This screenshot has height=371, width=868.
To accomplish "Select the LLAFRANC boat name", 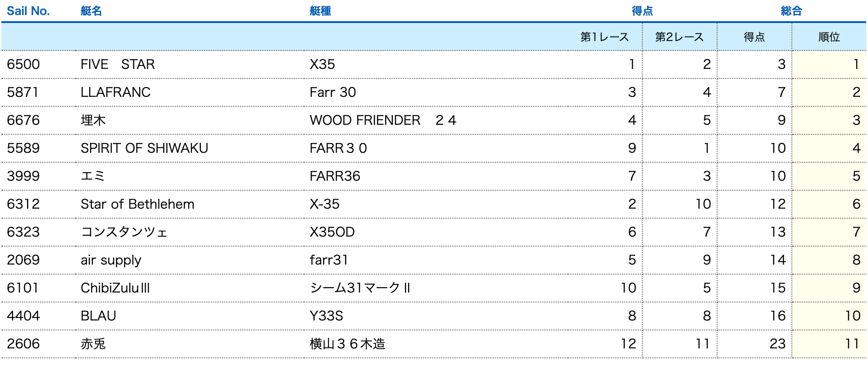I will point(115,92).
